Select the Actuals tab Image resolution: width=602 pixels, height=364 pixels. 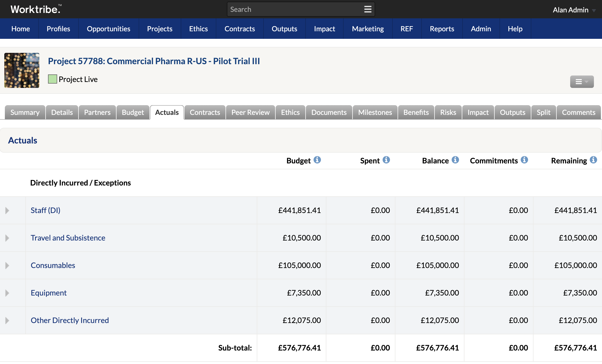tap(167, 112)
